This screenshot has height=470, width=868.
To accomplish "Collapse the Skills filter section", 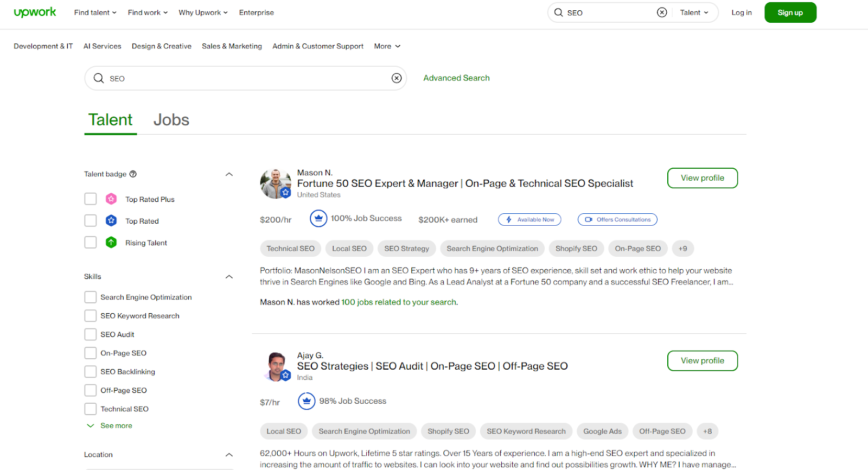I will (229, 277).
